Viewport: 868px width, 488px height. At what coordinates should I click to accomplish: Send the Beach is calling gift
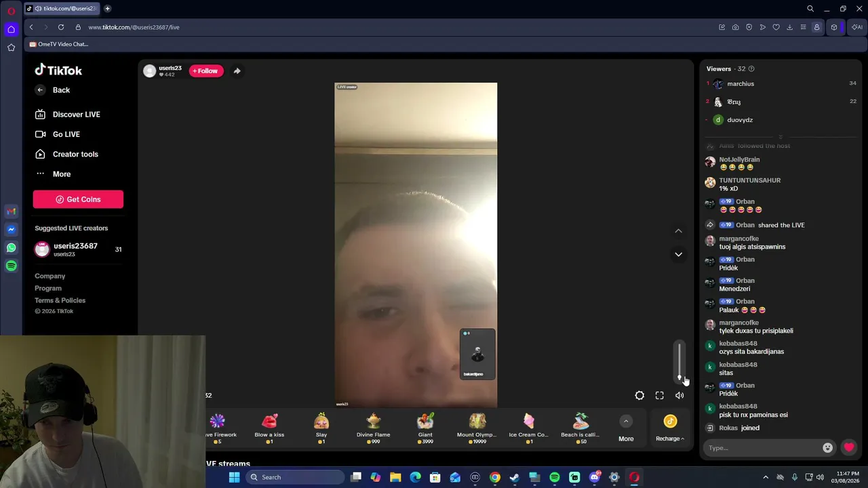pyautogui.click(x=580, y=429)
